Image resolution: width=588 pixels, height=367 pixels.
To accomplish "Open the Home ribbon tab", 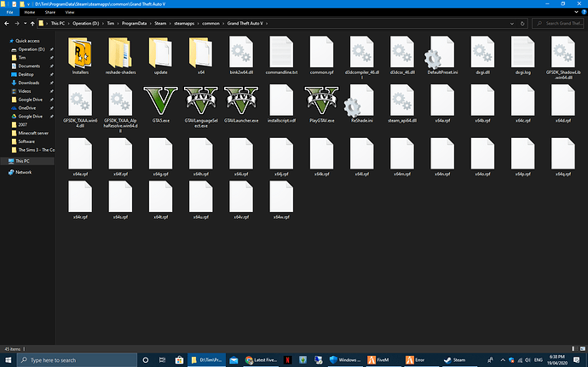I will (x=30, y=12).
